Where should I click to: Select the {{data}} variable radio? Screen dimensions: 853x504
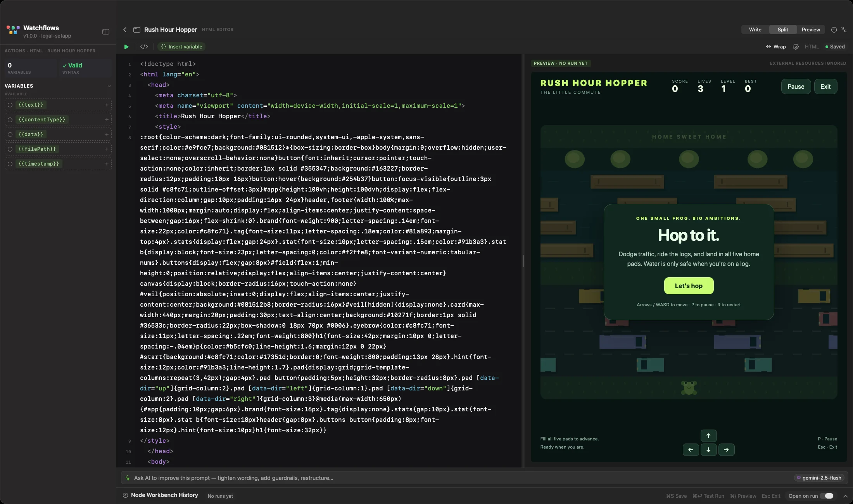pos(10,134)
